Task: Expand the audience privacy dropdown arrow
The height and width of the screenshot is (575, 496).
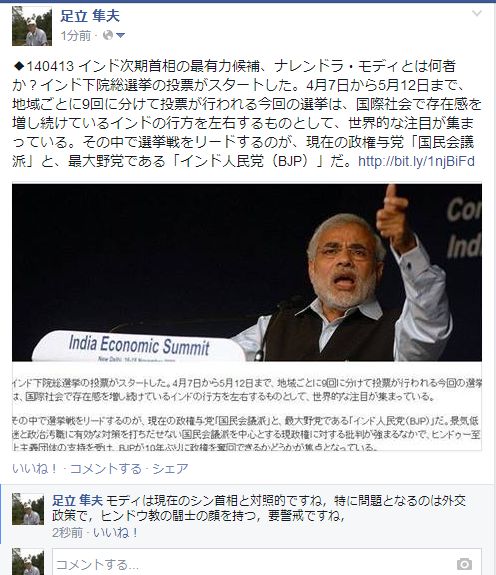Action: point(120,36)
